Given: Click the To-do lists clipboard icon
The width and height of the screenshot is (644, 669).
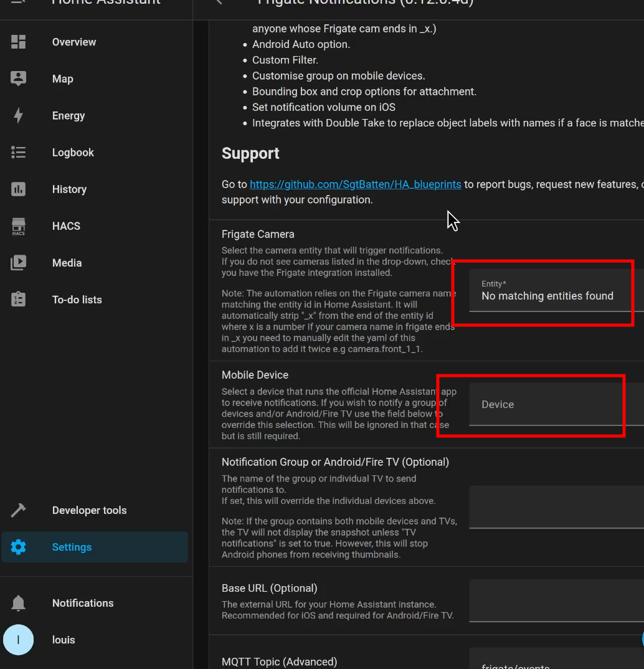Looking at the screenshot, I should pyautogui.click(x=18, y=300).
